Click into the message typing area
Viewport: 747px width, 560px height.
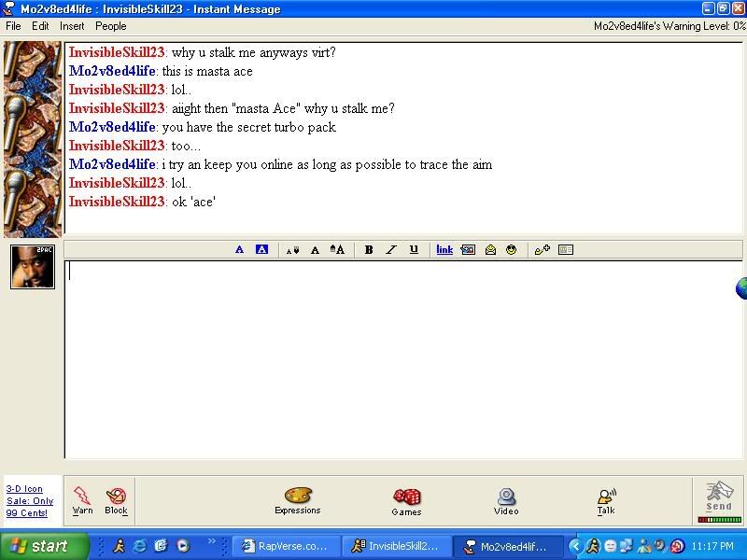403,359
